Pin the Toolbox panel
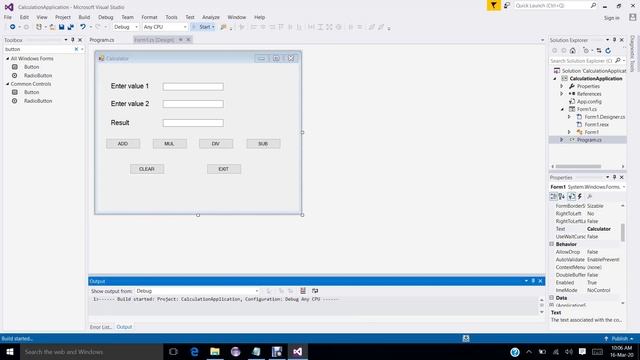The image size is (640, 360). [x=73, y=40]
